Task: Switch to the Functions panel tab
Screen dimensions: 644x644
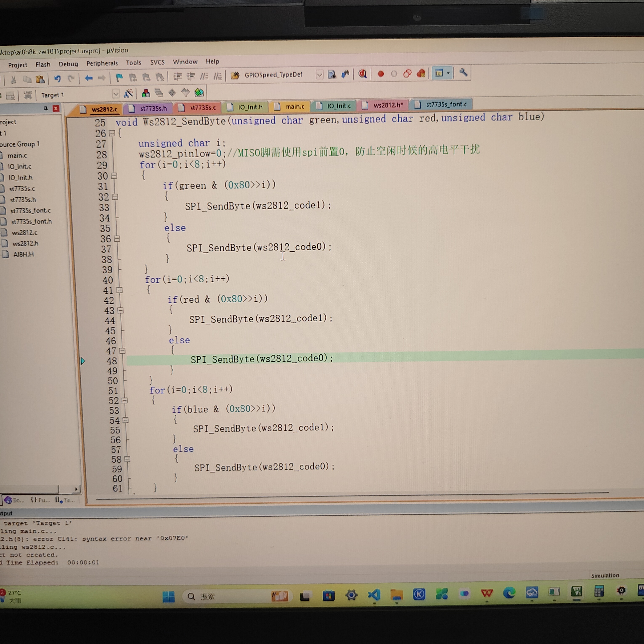Action: [x=40, y=500]
